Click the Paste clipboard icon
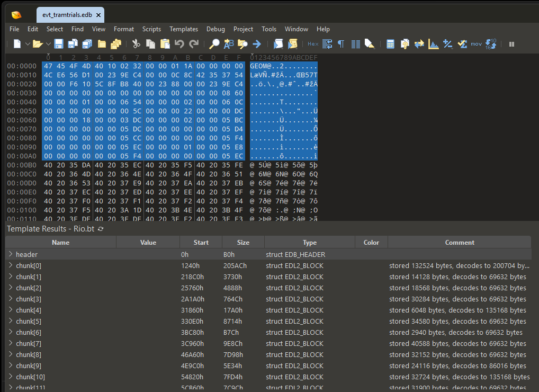This screenshot has width=539, height=392. click(165, 44)
